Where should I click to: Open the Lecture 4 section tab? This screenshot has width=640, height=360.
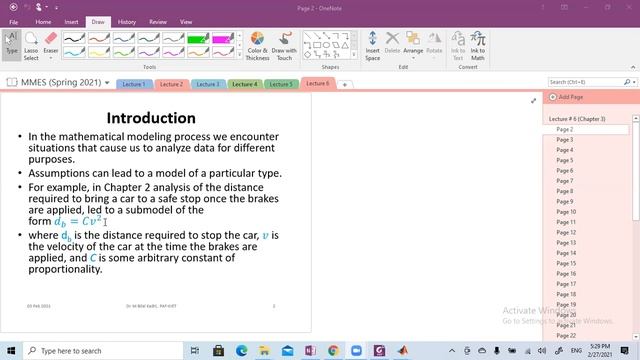point(244,84)
